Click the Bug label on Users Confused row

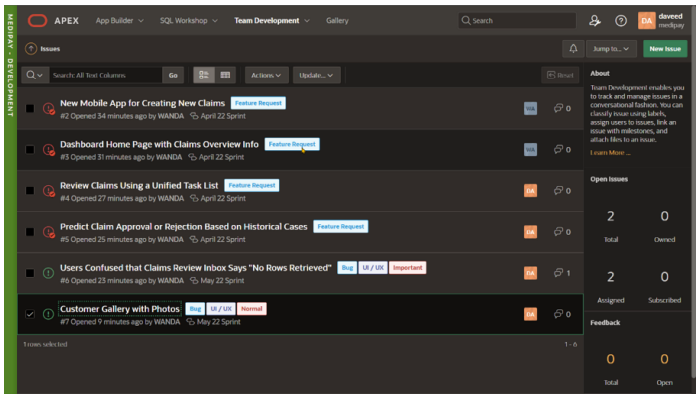tap(347, 267)
